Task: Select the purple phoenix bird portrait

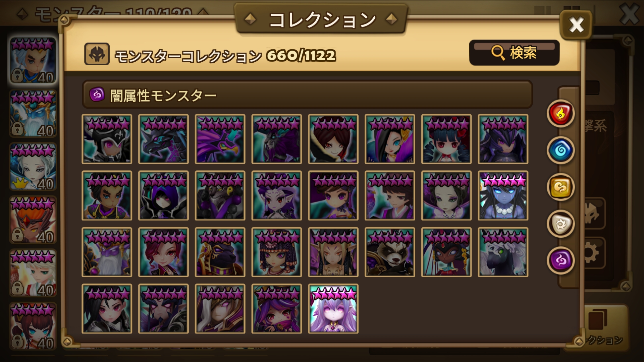Action: coord(220,139)
